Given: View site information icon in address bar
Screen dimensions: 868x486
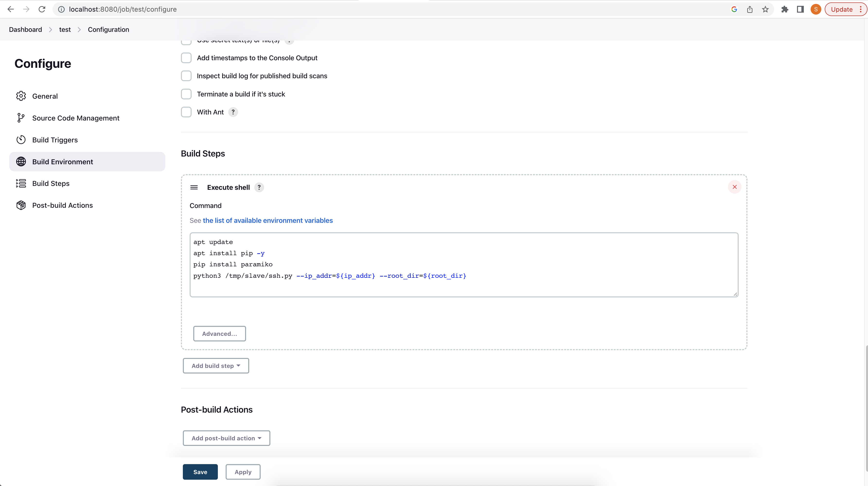Looking at the screenshot, I should [x=61, y=9].
